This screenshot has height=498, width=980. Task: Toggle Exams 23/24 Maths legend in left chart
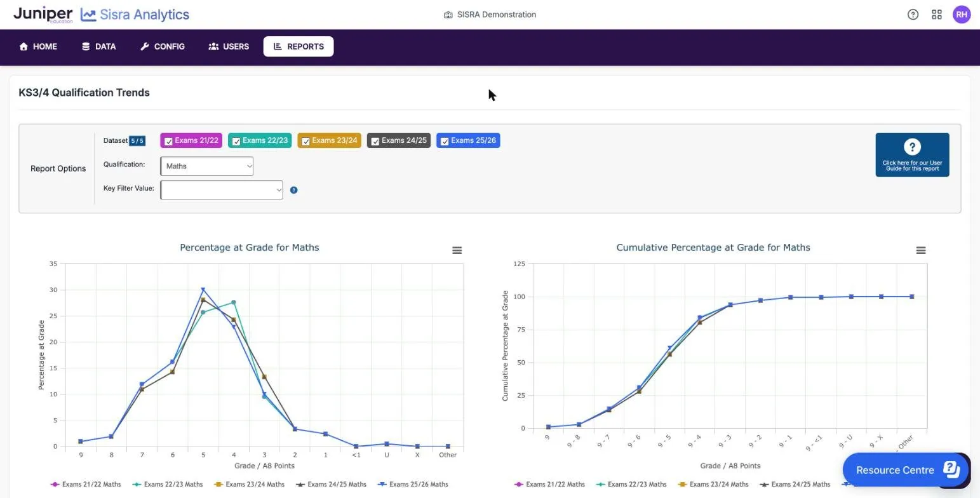[250, 484]
